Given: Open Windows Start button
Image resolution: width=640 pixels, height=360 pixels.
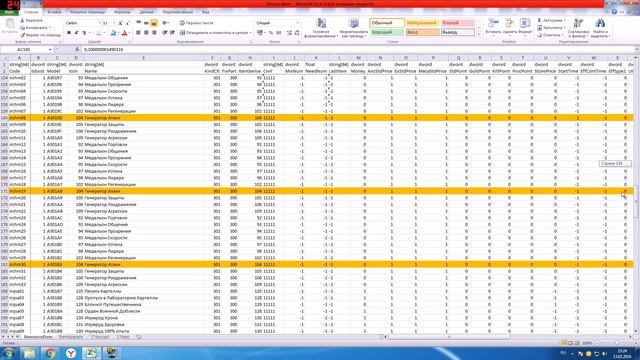Looking at the screenshot, I should [x=9, y=353].
